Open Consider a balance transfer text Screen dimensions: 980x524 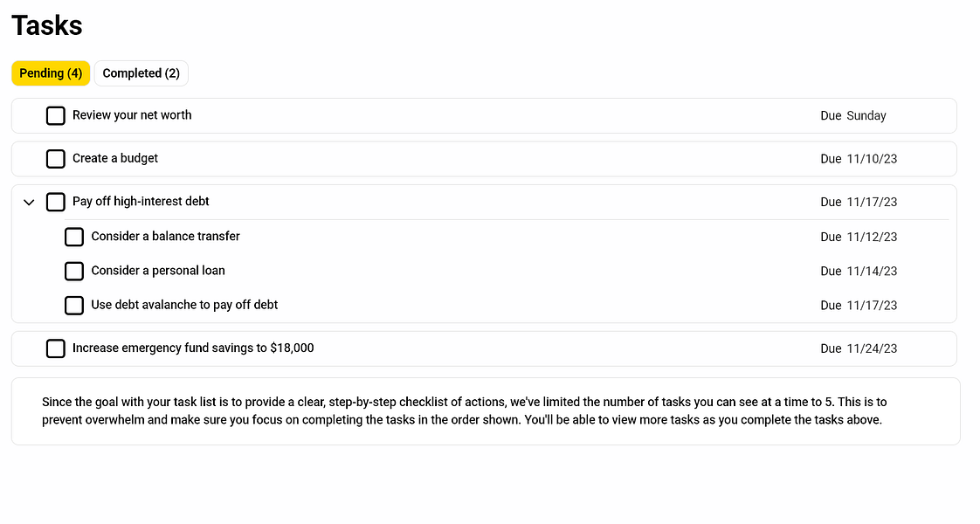[165, 237]
